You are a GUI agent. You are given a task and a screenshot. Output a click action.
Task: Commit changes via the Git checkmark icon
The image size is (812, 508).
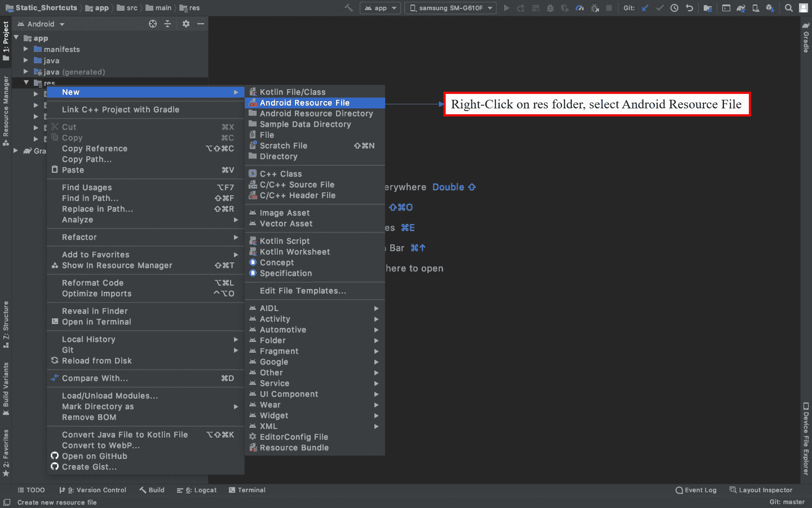660,8
